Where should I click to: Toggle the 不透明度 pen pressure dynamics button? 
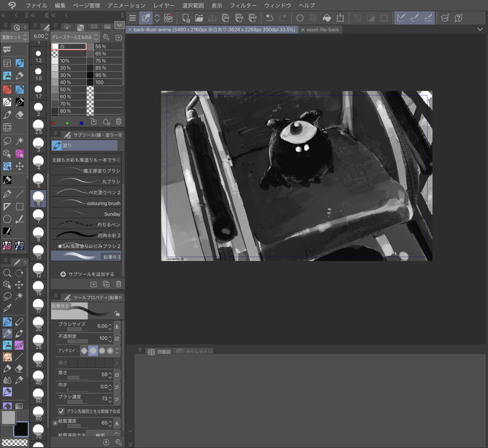(117, 339)
